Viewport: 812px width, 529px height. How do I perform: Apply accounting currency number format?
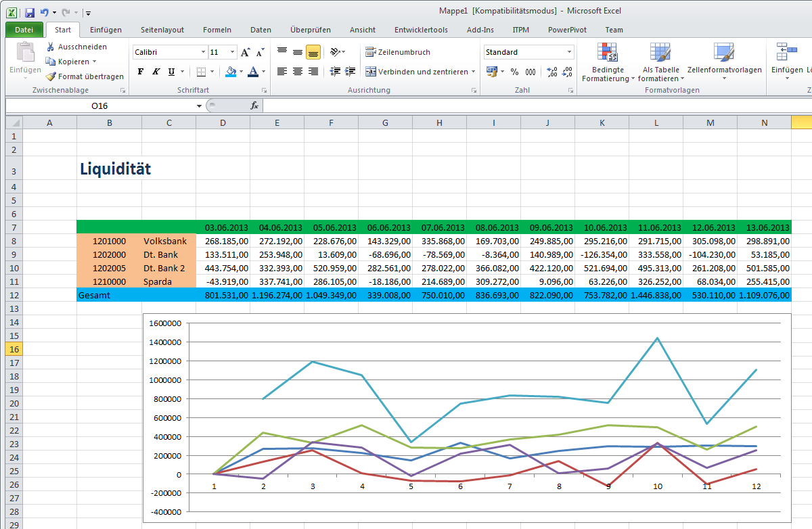tap(492, 72)
